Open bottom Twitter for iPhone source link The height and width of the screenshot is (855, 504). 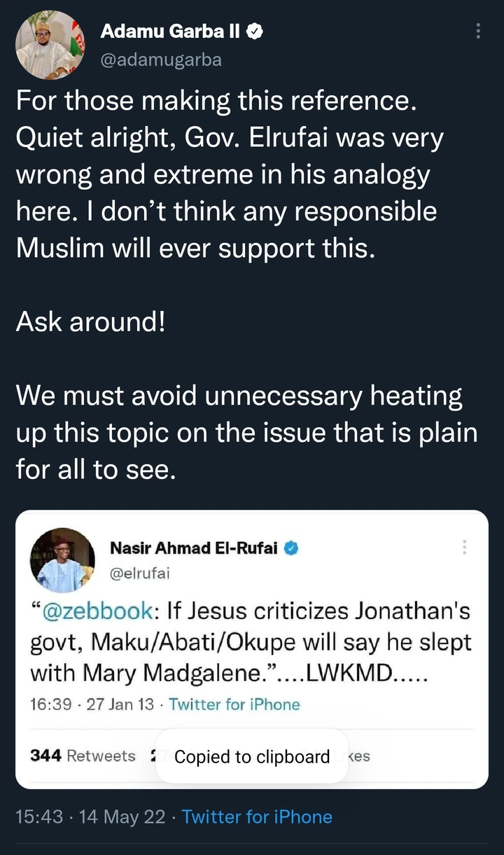257,816
